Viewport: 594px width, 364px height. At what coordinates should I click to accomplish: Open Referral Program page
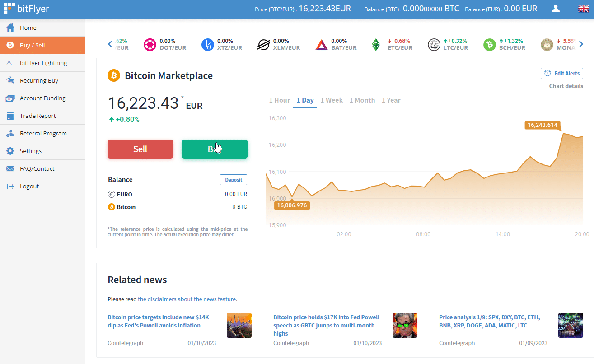(42, 133)
